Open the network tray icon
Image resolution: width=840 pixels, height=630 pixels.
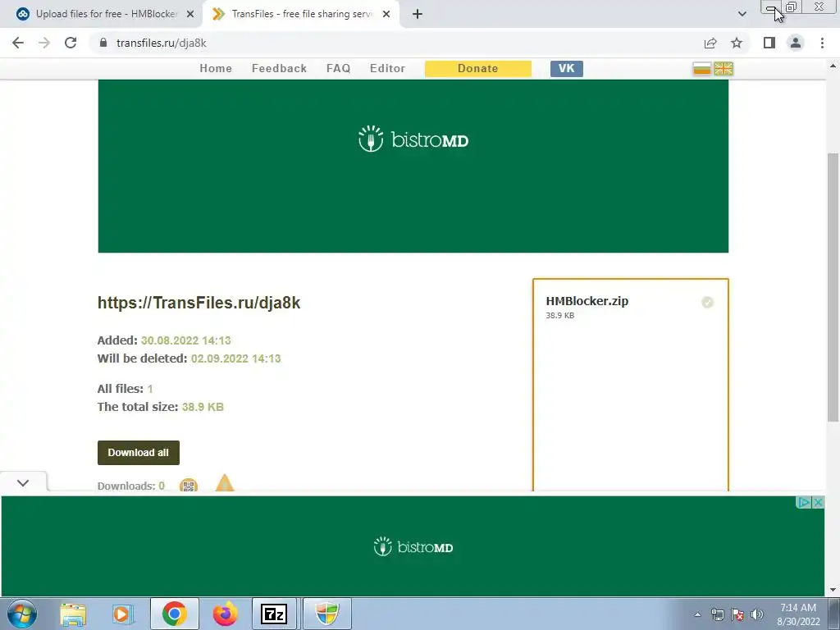(x=717, y=614)
